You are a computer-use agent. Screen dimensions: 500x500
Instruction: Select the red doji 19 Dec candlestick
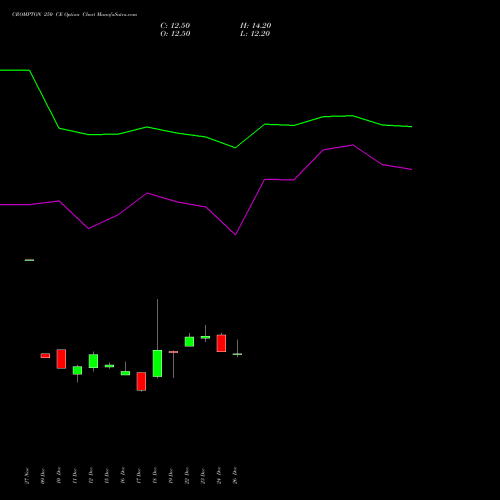click(173, 364)
